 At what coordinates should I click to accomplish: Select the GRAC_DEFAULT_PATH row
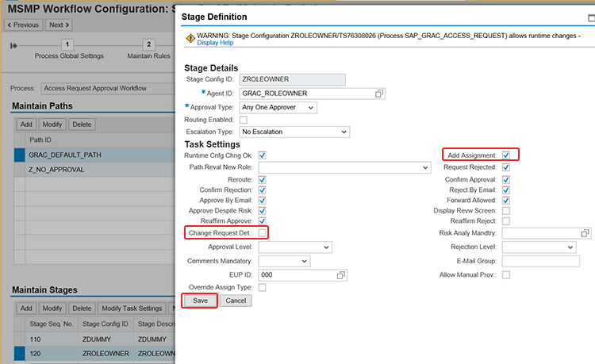point(63,155)
